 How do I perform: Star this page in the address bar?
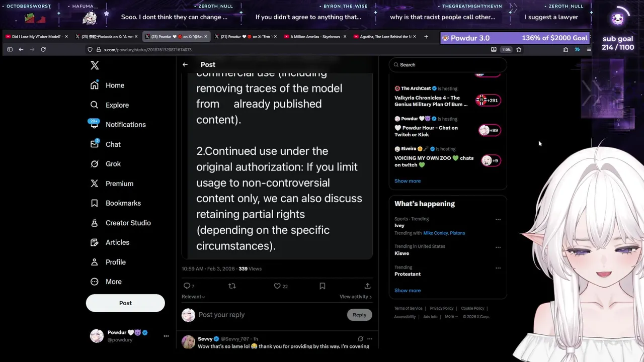(x=519, y=49)
